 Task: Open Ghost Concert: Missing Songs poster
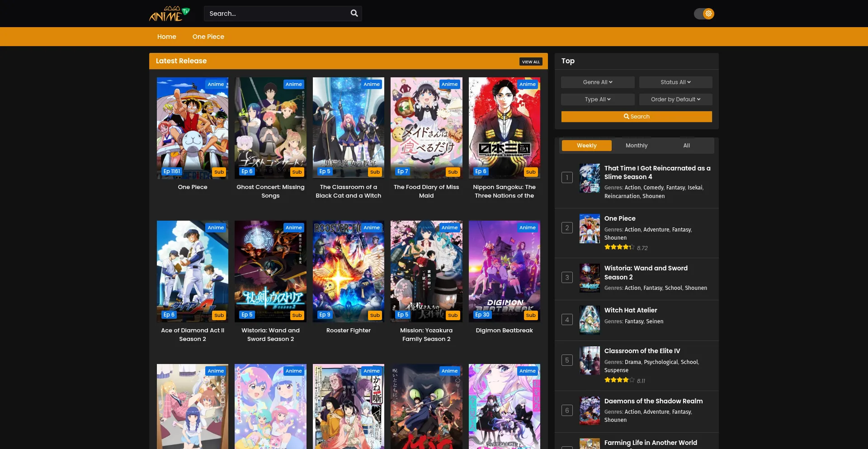(270, 128)
